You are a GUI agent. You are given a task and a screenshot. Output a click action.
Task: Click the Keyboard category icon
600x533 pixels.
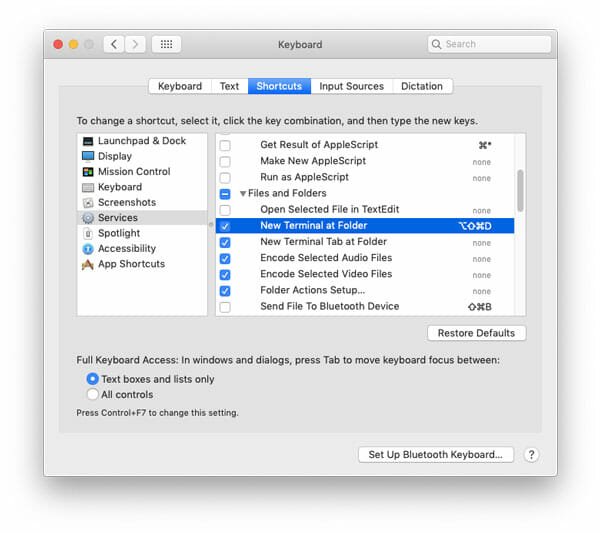click(x=88, y=187)
